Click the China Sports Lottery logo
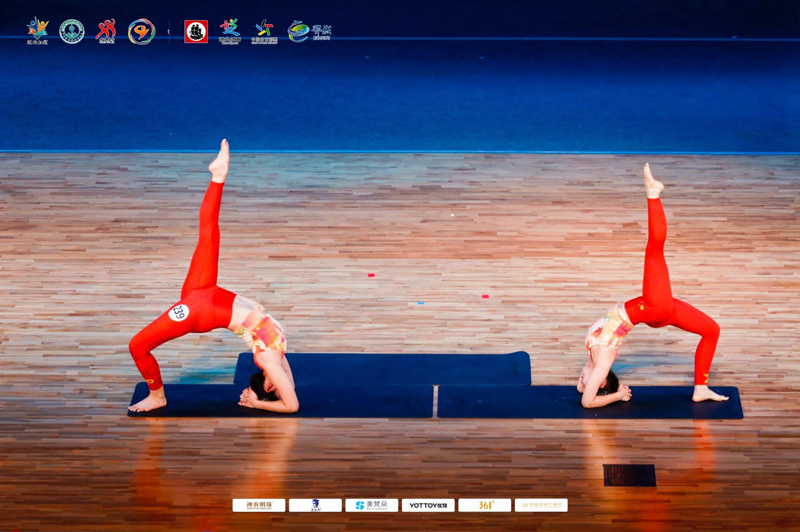The width and height of the screenshot is (800, 532). point(264,32)
